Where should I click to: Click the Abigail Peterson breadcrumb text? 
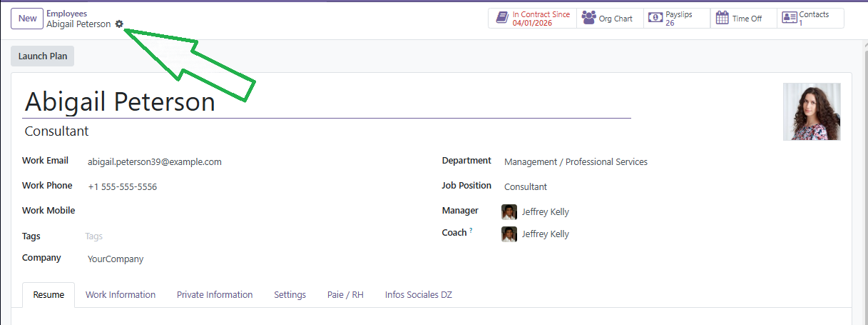point(78,24)
